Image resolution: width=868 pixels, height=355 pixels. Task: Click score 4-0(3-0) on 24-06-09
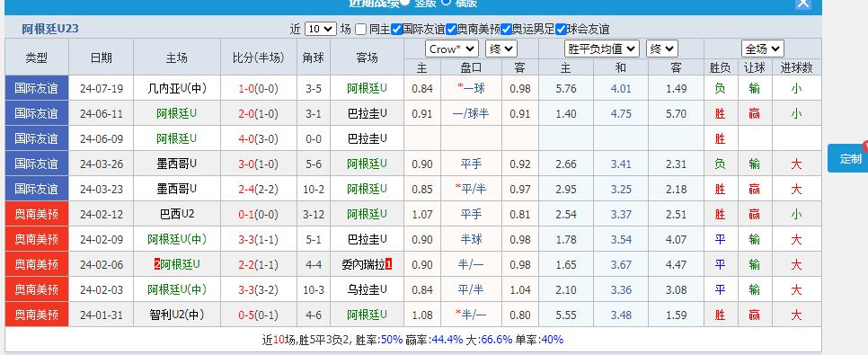point(259,139)
